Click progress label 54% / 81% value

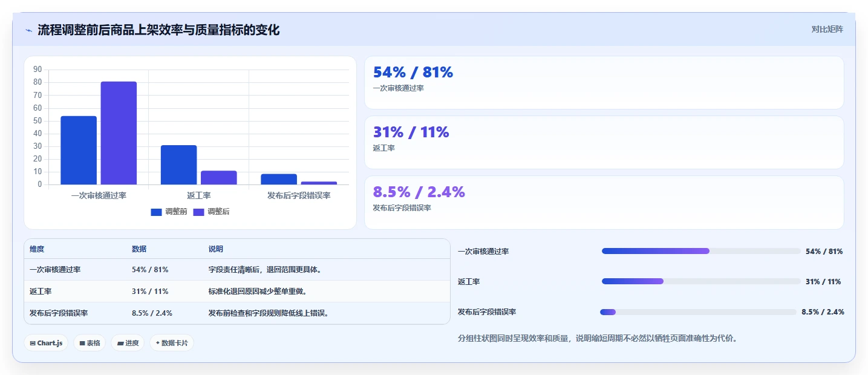click(824, 252)
